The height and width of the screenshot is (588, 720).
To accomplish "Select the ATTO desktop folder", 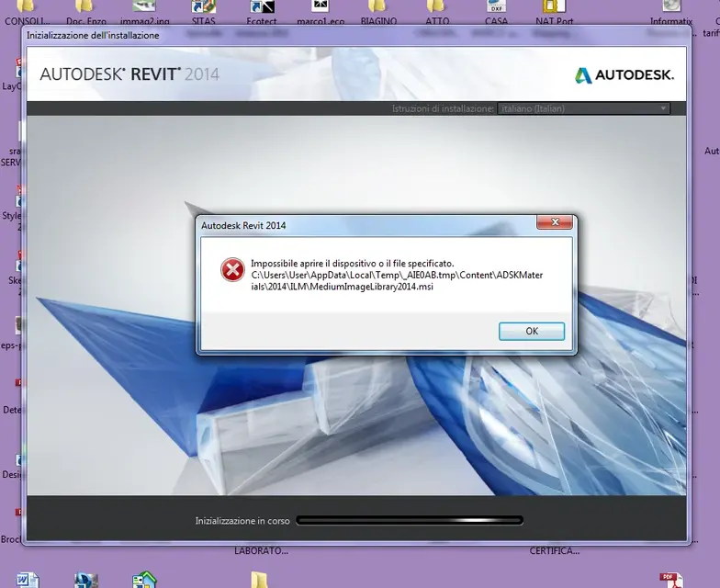I will coord(437,11).
